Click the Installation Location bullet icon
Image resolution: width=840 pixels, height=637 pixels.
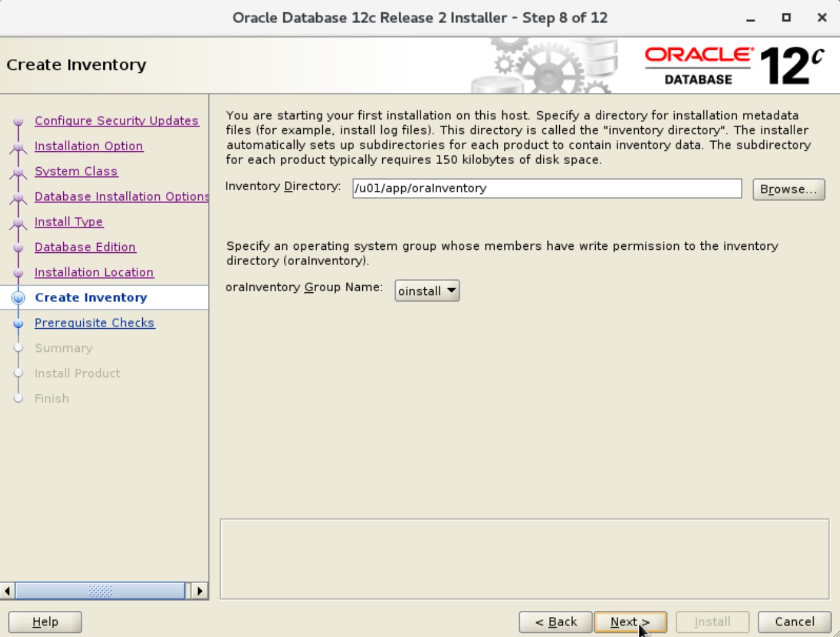(x=18, y=273)
